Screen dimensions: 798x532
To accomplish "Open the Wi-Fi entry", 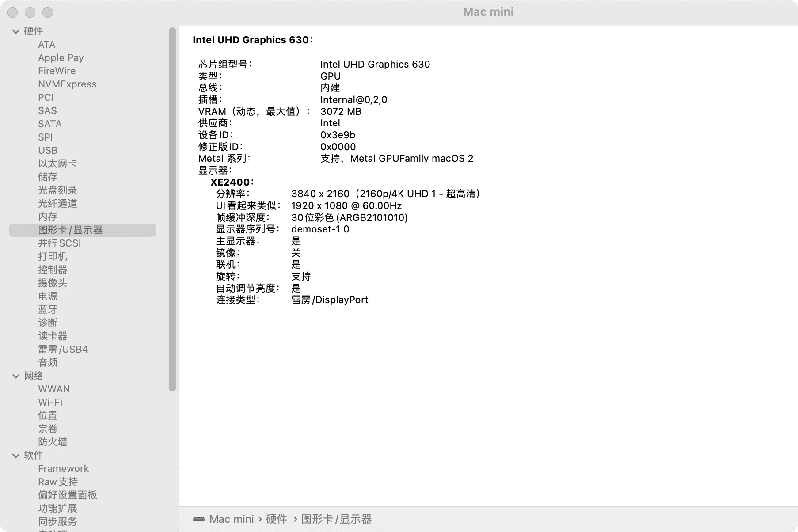I will (x=50, y=403).
